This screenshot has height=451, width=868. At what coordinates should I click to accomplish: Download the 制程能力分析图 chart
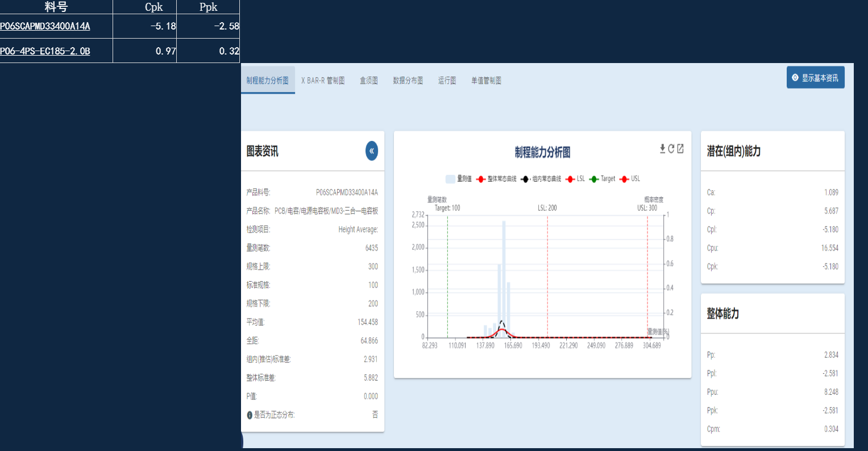[x=662, y=149]
